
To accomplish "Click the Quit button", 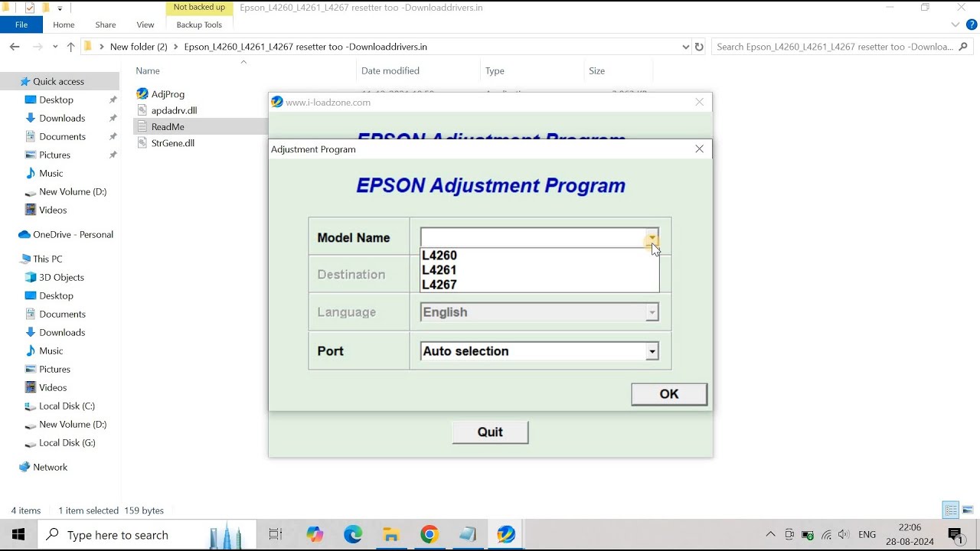I will coord(490,432).
